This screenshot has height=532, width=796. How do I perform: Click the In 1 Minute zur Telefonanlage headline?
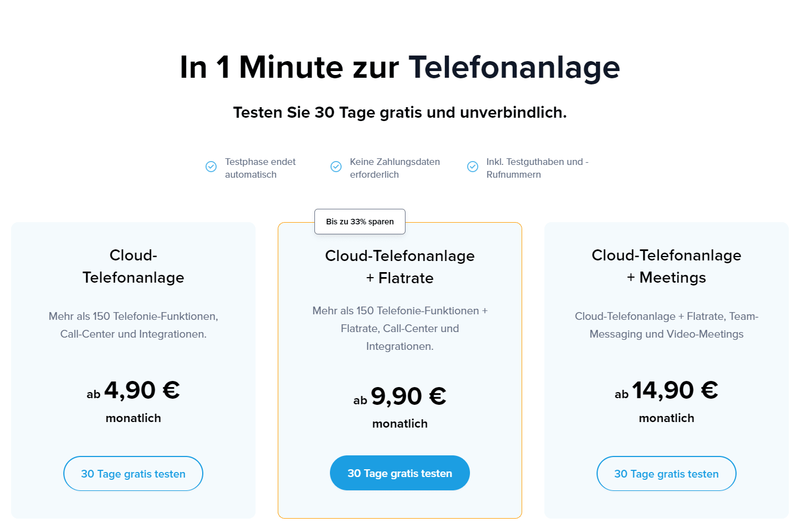400,67
